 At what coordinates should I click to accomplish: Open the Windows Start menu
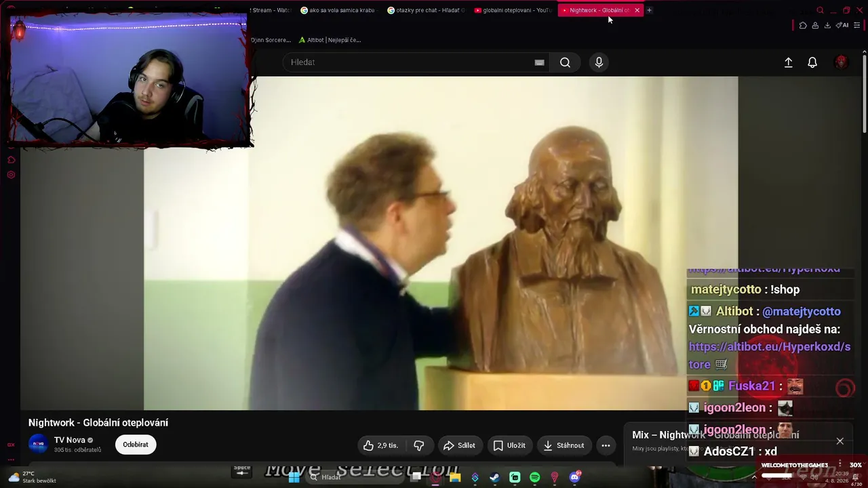pos(294,477)
